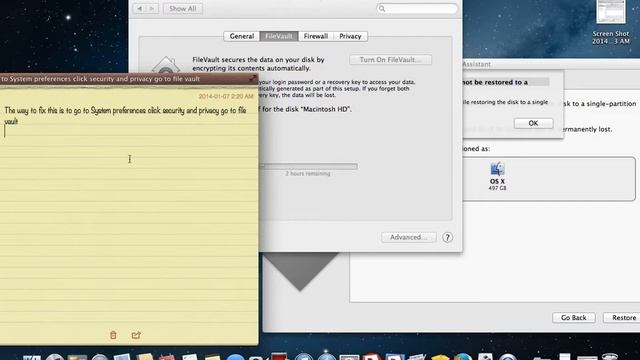Open the Screen Shot file on the desktop
The width and height of the screenshot is (640, 360).
point(610,22)
